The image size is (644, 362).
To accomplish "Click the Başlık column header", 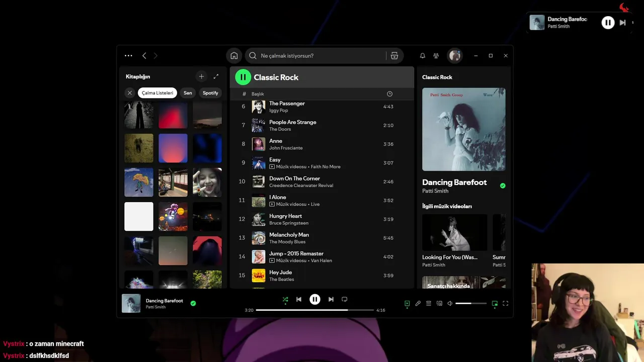I will click(258, 94).
